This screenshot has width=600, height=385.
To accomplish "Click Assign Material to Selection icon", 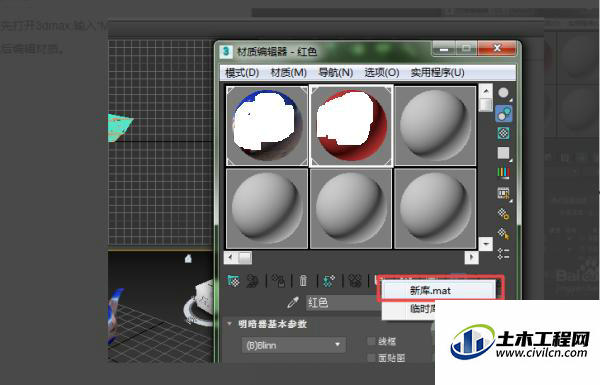I will tap(278, 281).
